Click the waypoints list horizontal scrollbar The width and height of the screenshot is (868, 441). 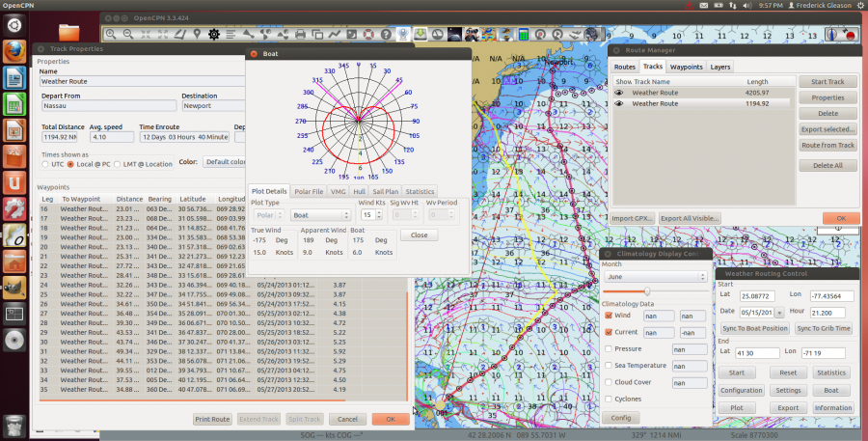(x=192, y=400)
